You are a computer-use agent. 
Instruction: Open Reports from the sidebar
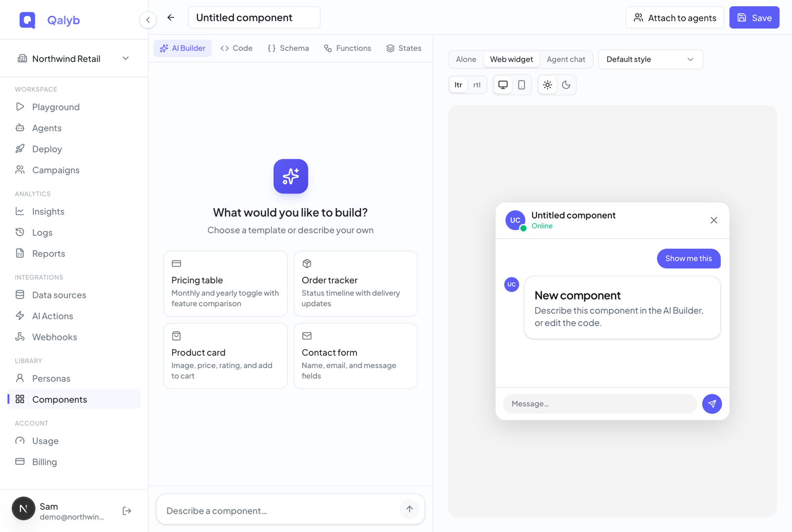point(74,254)
